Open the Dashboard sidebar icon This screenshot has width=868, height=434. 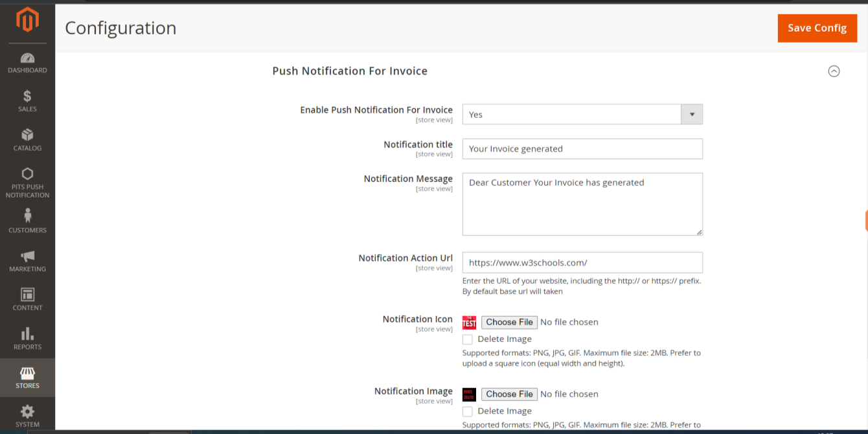tap(27, 58)
